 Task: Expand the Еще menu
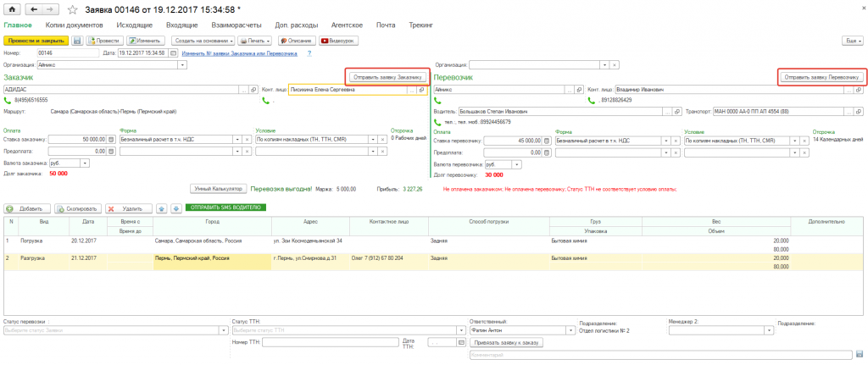click(x=852, y=41)
